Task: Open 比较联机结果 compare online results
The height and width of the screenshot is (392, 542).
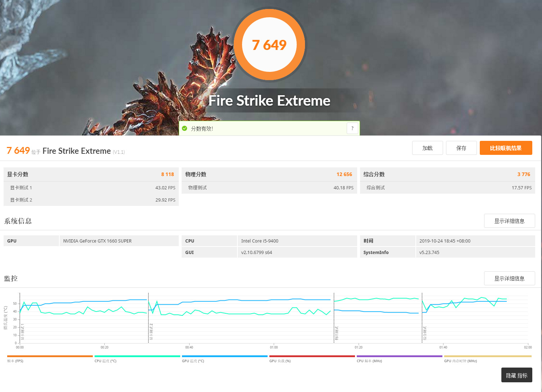Action: click(506, 148)
